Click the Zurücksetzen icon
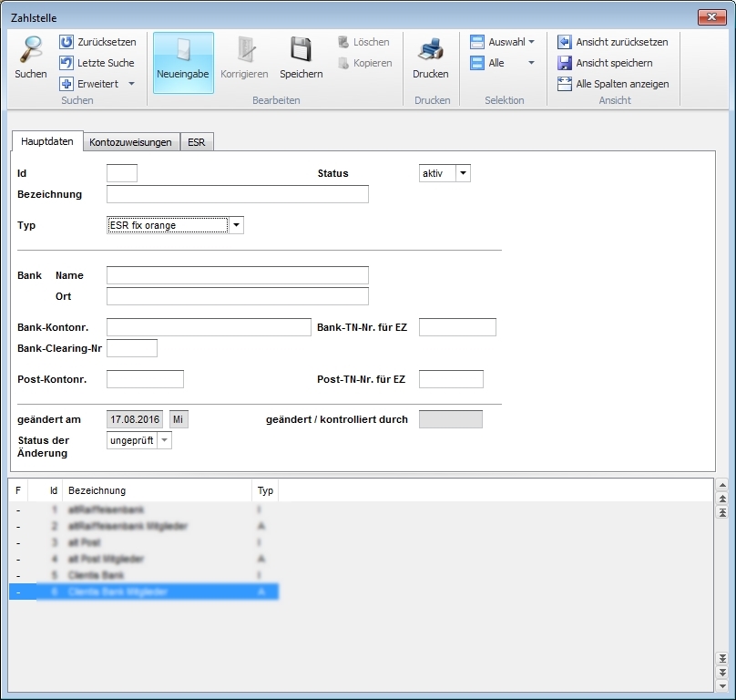 [66, 42]
